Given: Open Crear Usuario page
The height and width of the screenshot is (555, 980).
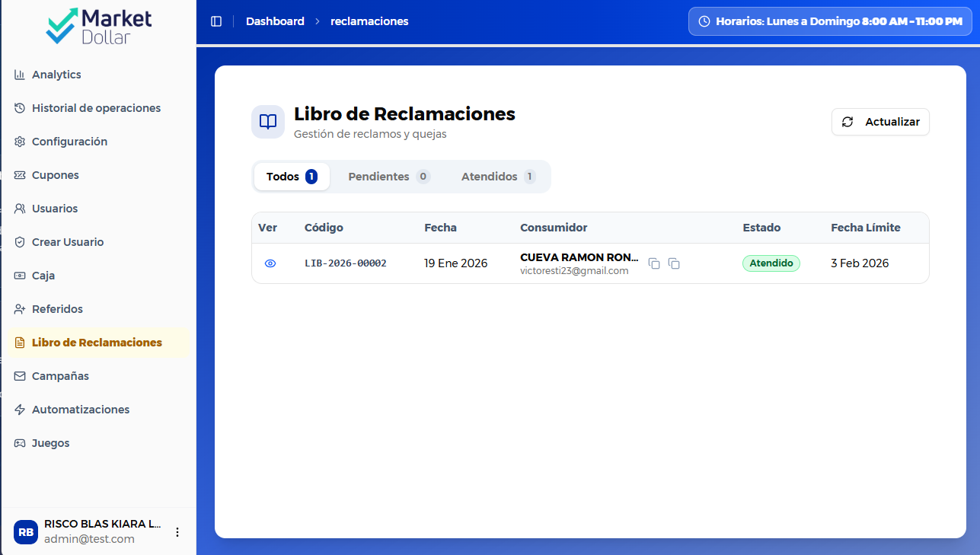Looking at the screenshot, I should [x=98, y=242].
